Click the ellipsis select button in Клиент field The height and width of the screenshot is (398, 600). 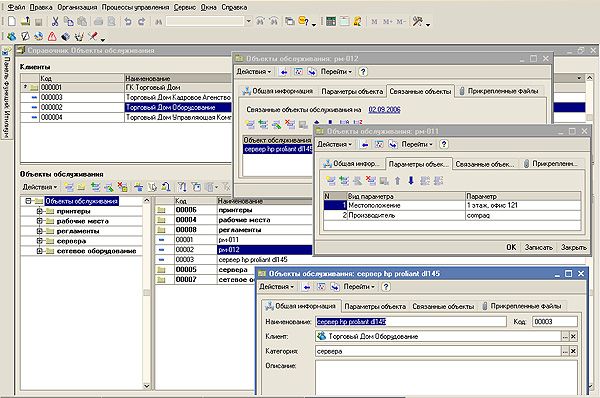565,337
